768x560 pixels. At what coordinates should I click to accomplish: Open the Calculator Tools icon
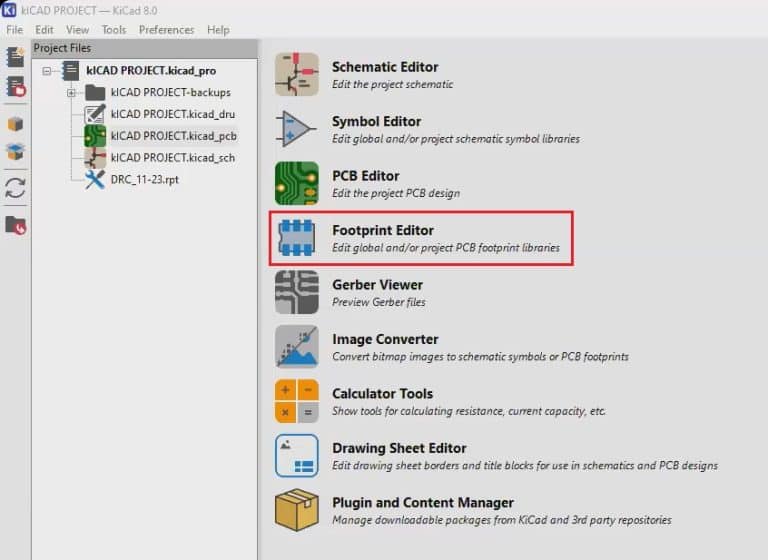click(x=296, y=401)
